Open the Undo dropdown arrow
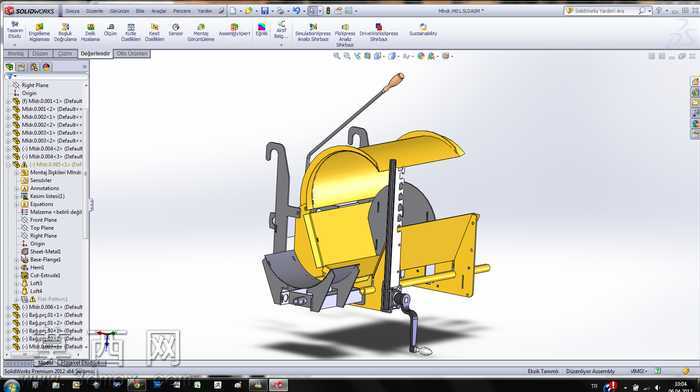The height and width of the screenshot is (392, 700). pyautogui.click(x=303, y=11)
